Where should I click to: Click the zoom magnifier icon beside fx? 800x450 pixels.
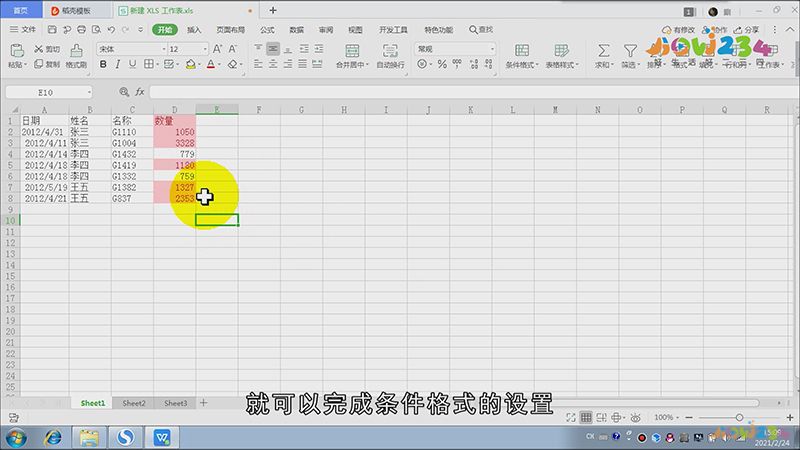pos(124,92)
